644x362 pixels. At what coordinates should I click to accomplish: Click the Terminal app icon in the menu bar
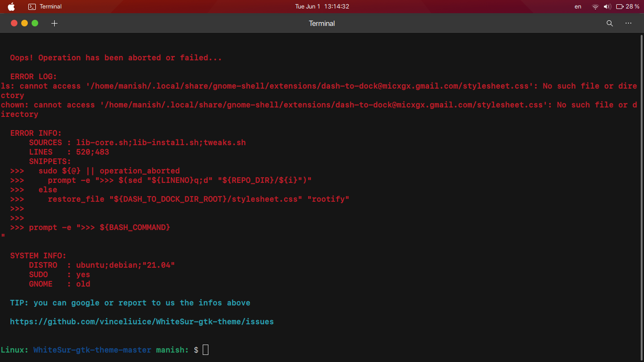tap(32, 6)
